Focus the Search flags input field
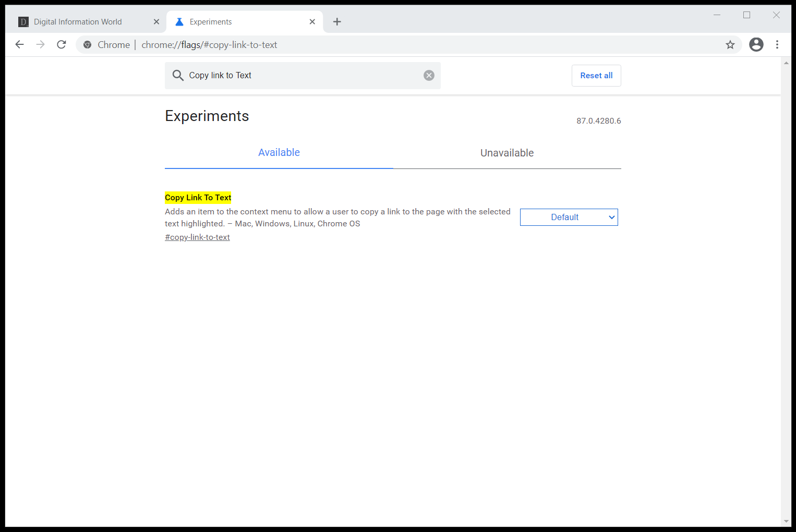The width and height of the screenshot is (796, 532). pos(303,76)
